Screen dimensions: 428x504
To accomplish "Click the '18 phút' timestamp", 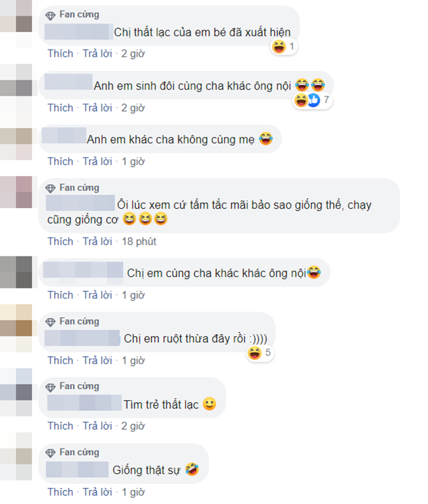I will [x=138, y=242].
